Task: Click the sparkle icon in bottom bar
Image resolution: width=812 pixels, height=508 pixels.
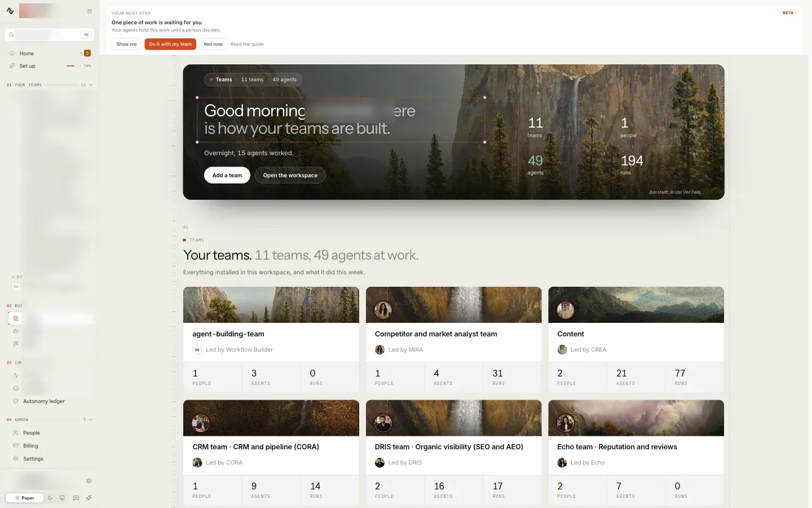Action: point(89,498)
